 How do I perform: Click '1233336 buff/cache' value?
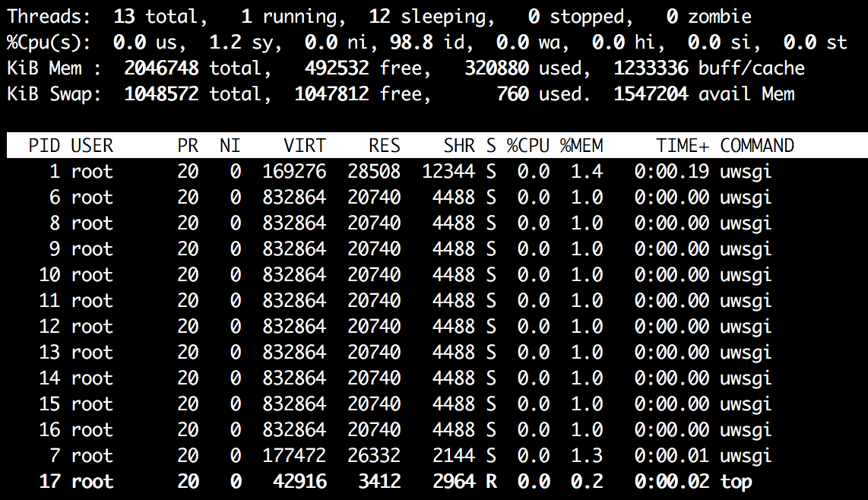pyautogui.click(x=709, y=68)
